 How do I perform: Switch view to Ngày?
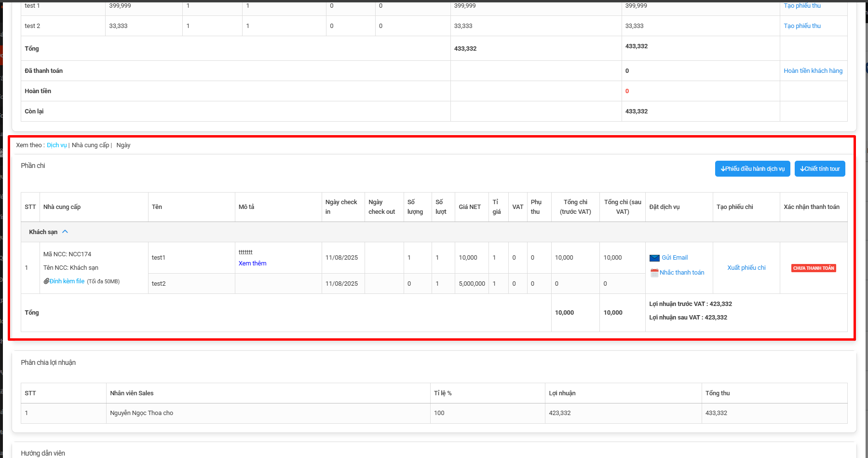point(123,145)
